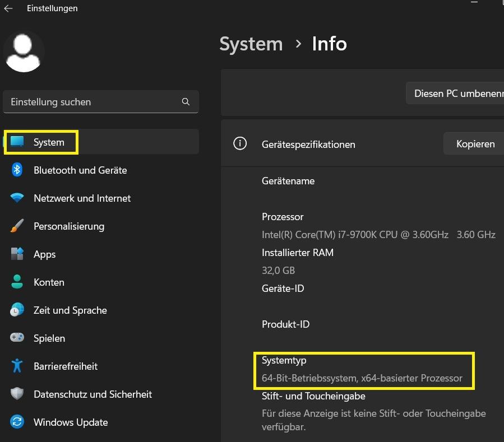
Task: Click the Installierter RAM label
Action: click(298, 253)
